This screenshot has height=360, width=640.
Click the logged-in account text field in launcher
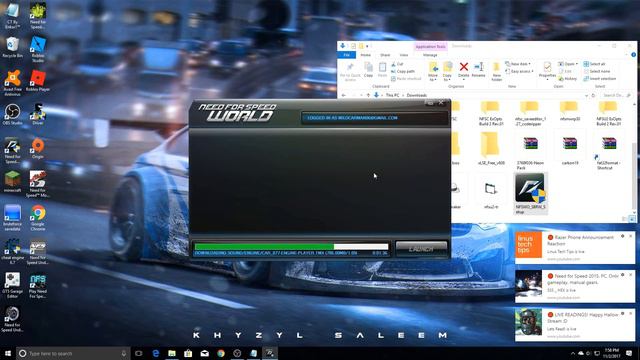point(374,118)
